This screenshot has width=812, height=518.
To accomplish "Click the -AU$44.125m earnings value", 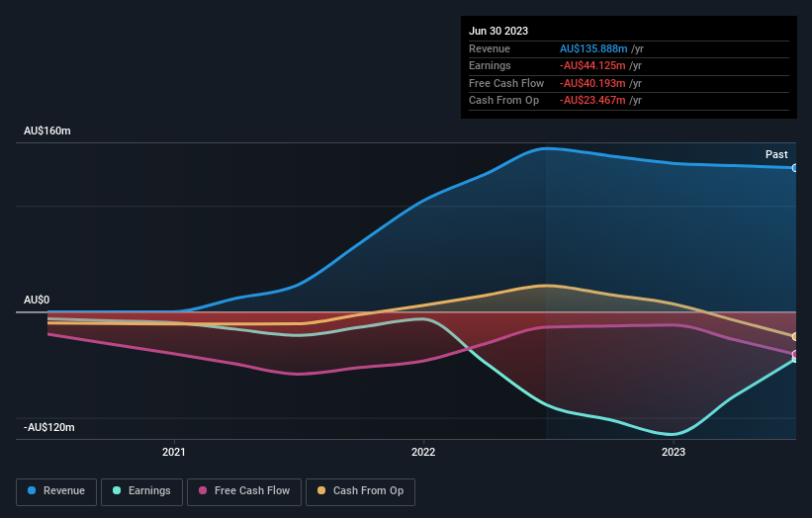I will coord(592,65).
